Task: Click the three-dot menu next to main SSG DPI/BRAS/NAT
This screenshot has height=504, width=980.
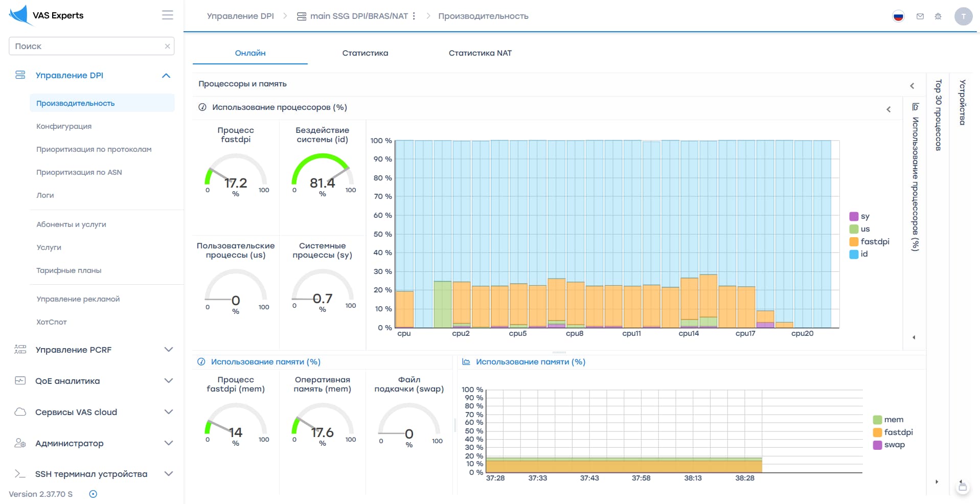Action: click(x=414, y=16)
